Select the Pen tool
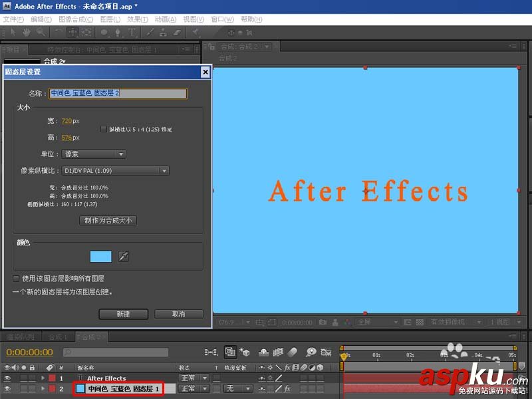This screenshot has width=532, height=399. pos(118,32)
